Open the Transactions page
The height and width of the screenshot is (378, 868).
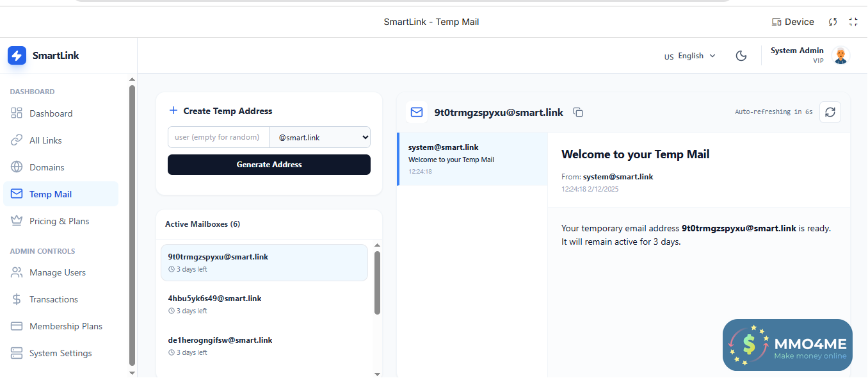(61, 299)
